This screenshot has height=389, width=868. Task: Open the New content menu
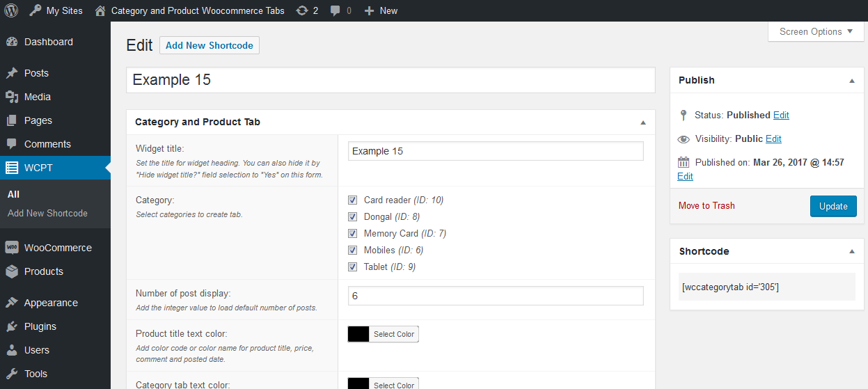click(381, 10)
